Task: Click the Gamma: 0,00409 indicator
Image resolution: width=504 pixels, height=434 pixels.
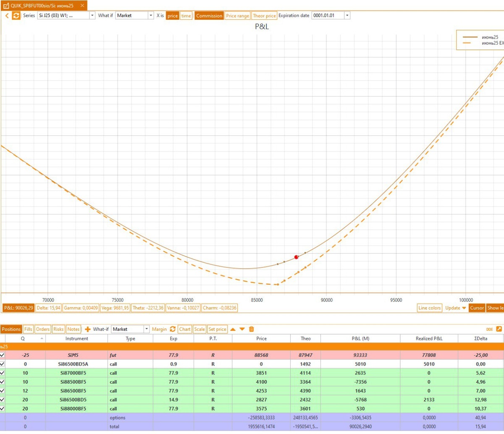Action: [81, 308]
